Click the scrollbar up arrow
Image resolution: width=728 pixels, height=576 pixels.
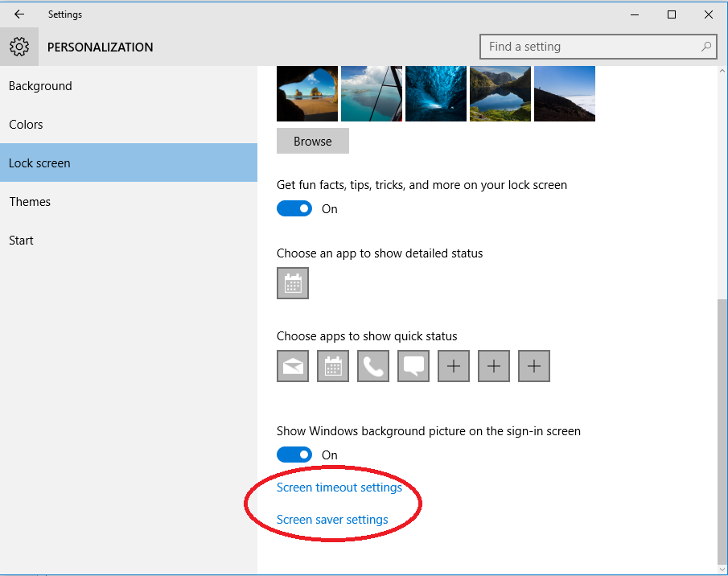pyautogui.click(x=722, y=71)
